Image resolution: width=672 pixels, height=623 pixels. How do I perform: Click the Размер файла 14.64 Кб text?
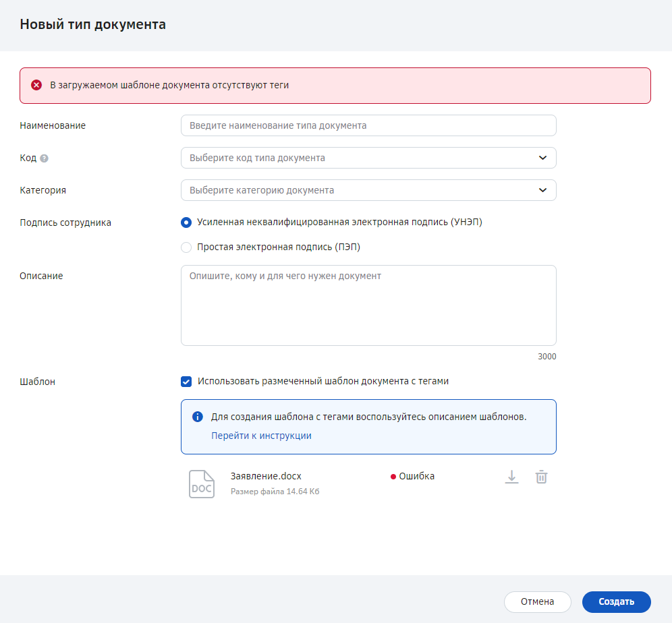point(275,492)
